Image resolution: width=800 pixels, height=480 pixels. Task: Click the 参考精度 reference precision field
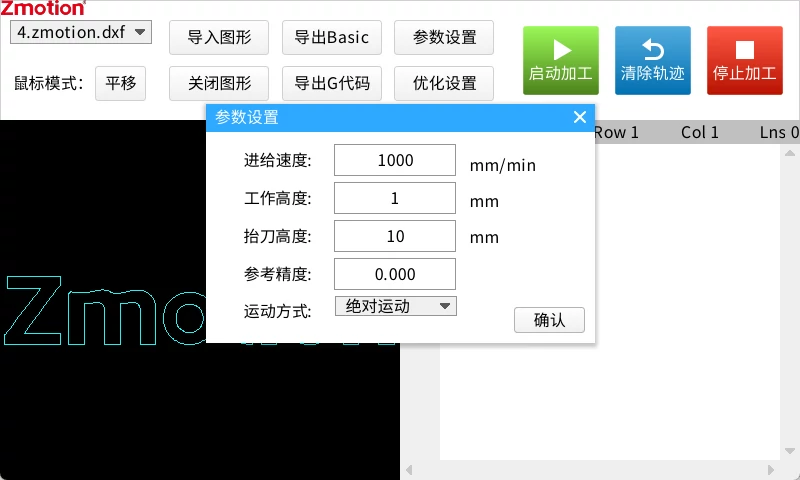pyautogui.click(x=395, y=274)
